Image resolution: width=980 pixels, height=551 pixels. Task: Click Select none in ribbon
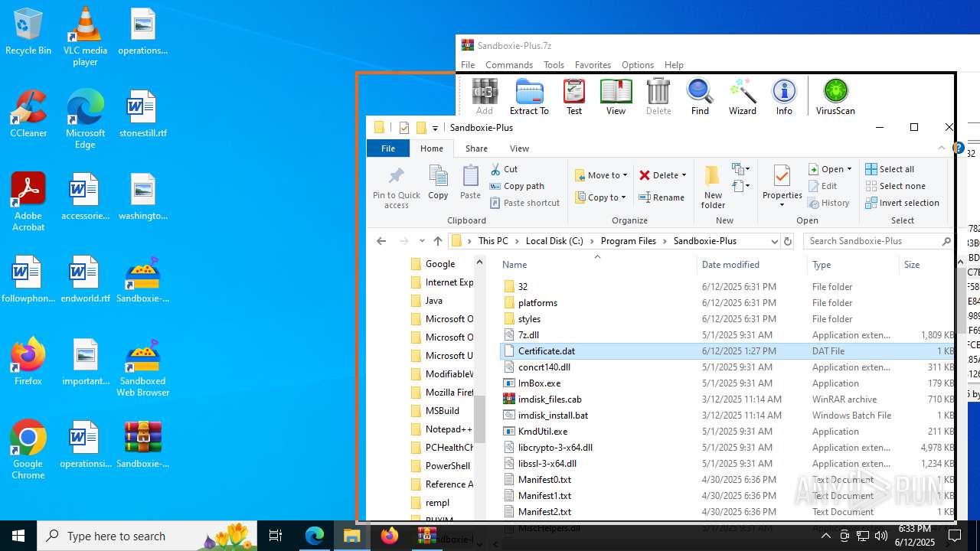point(895,186)
